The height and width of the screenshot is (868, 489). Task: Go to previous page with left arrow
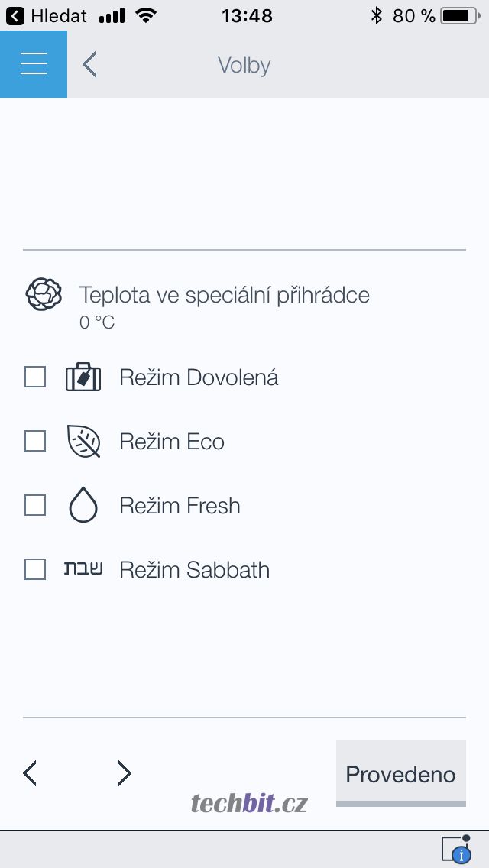point(30,773)
